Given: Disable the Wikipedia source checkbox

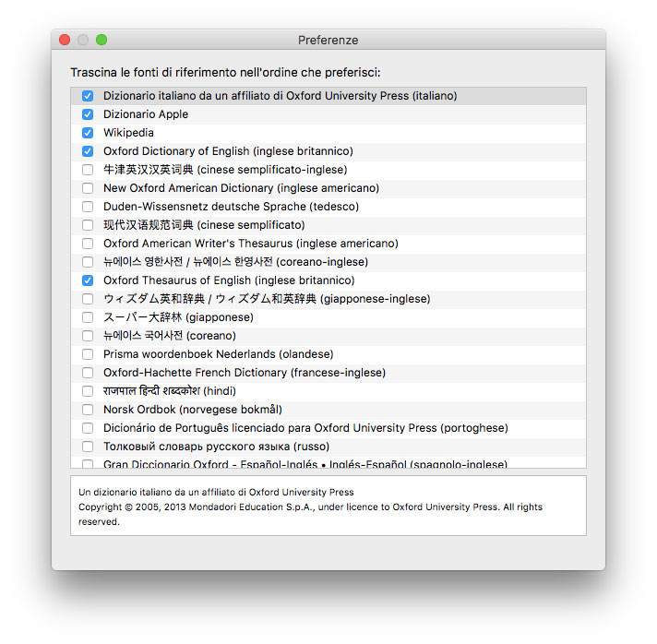Looking at the screenshot, I should tap(88, 133).
